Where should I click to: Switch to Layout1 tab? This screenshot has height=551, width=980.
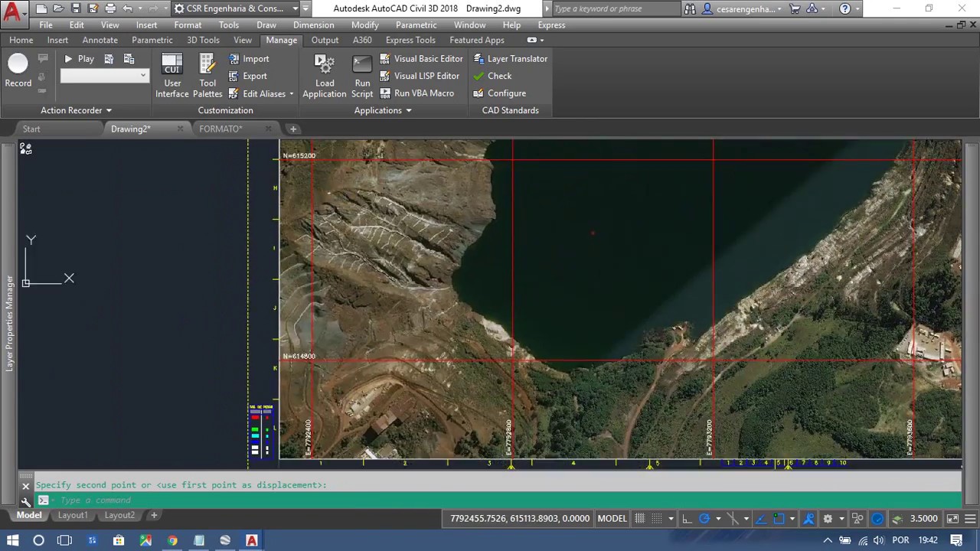73,516
